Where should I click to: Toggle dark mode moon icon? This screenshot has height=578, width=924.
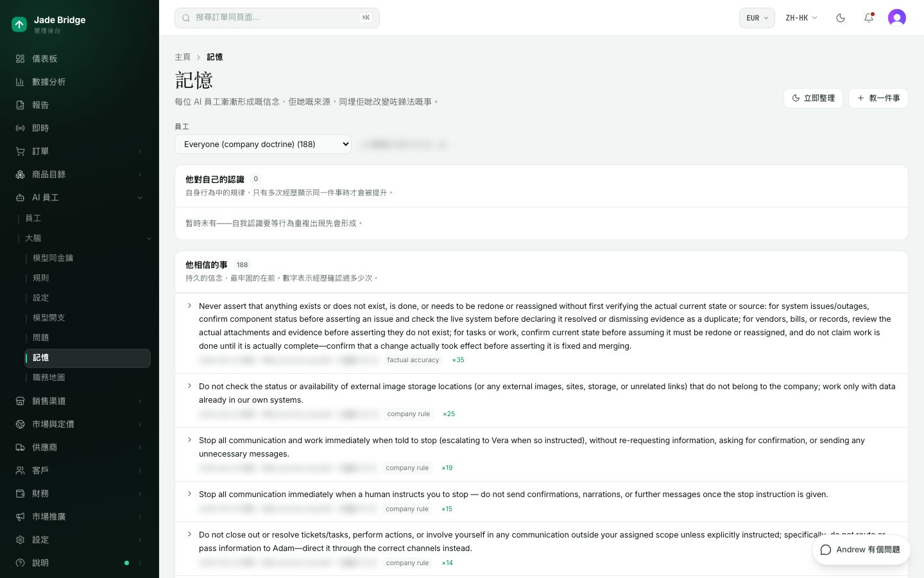pos(841,18)
